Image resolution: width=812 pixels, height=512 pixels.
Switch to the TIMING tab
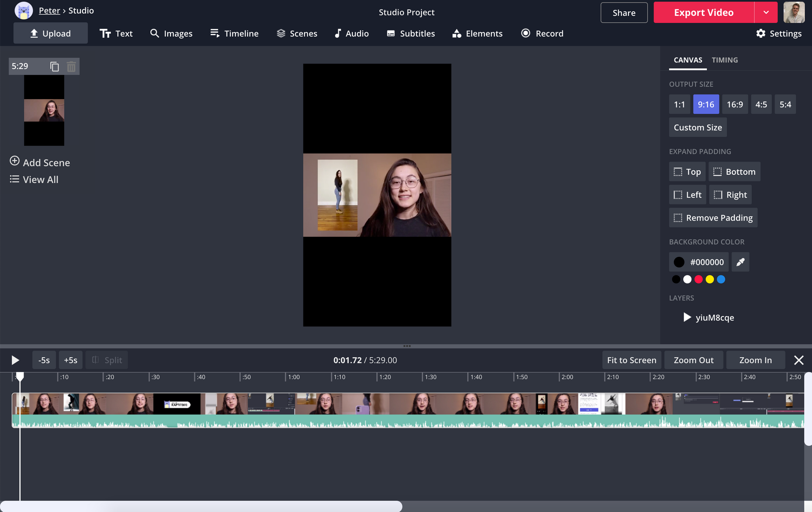point(725,60)
